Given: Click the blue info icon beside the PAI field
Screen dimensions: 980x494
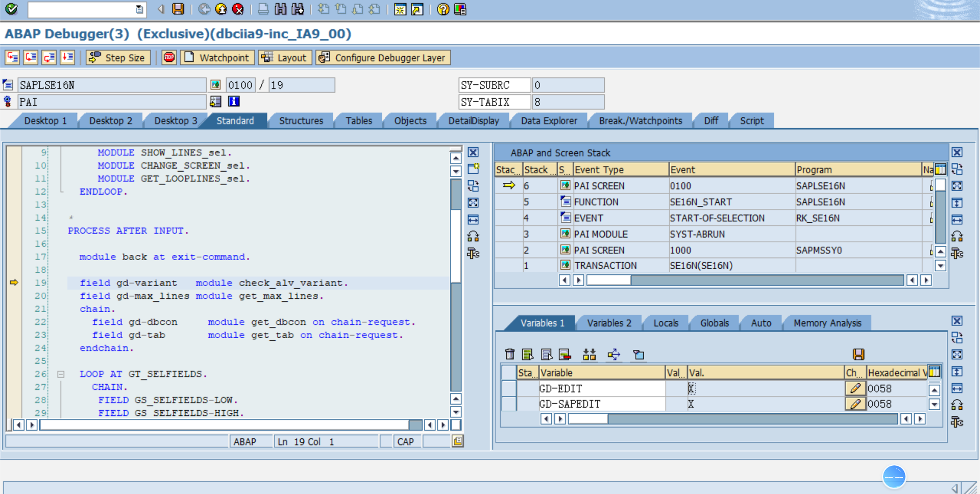Looking at the screenshot, I should pyautogui.click(x=234, y=102).
